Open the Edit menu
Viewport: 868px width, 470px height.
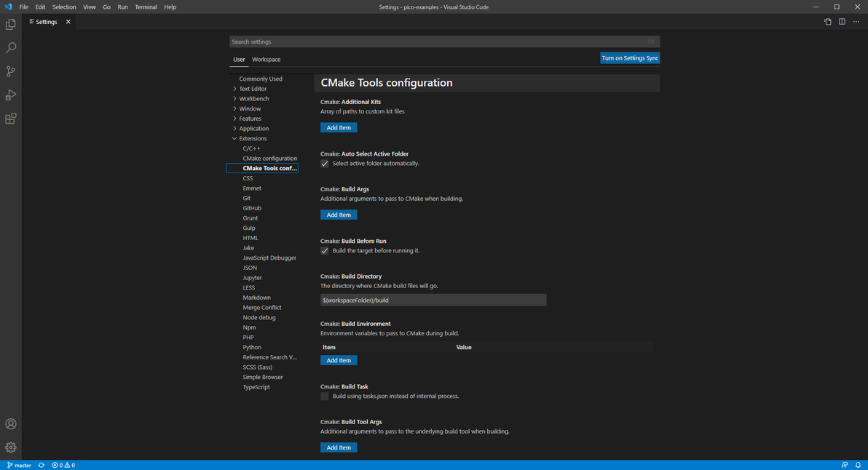(x=40, y=7)
